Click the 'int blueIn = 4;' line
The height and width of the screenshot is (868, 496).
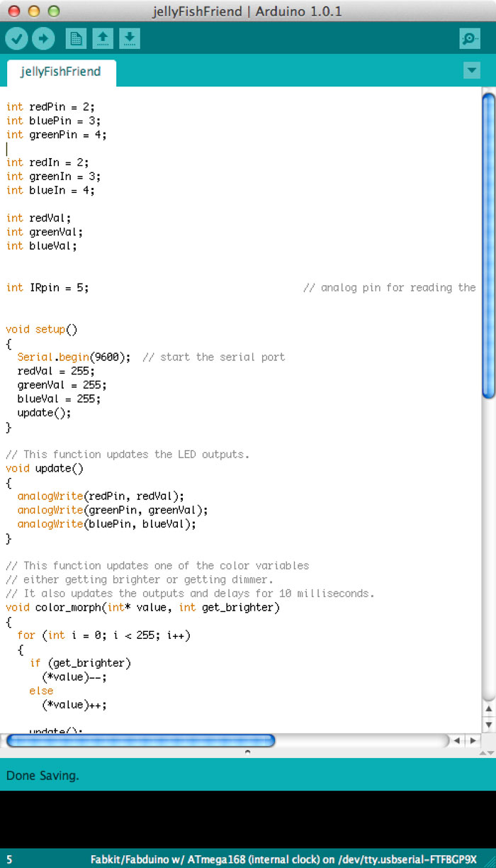(x=50, y=190)
